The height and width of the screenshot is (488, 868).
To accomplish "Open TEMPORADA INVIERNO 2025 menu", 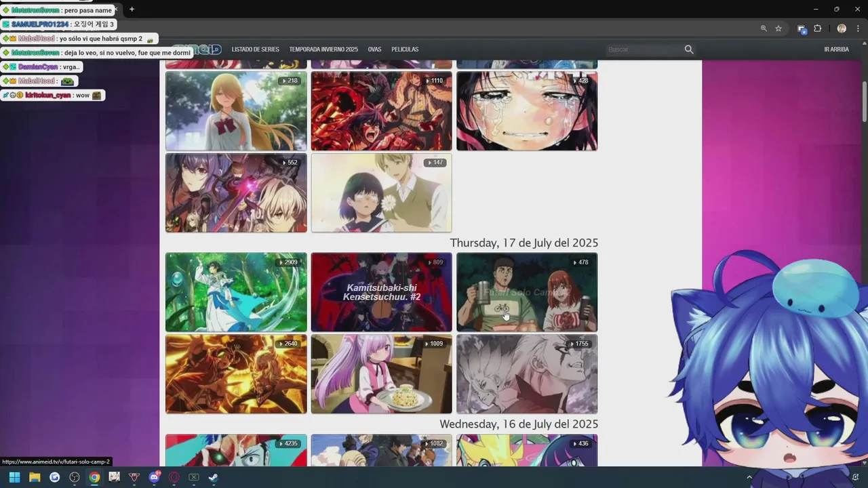I will [x=323, y=49].
